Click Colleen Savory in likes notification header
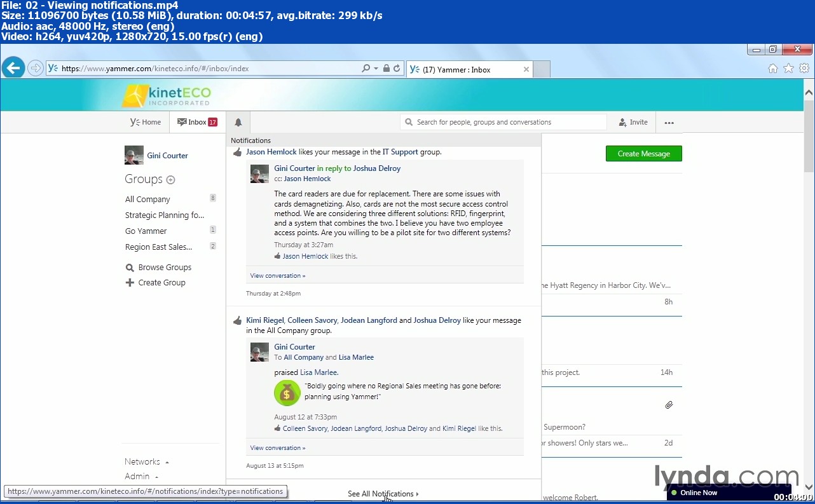 point(312,320)
